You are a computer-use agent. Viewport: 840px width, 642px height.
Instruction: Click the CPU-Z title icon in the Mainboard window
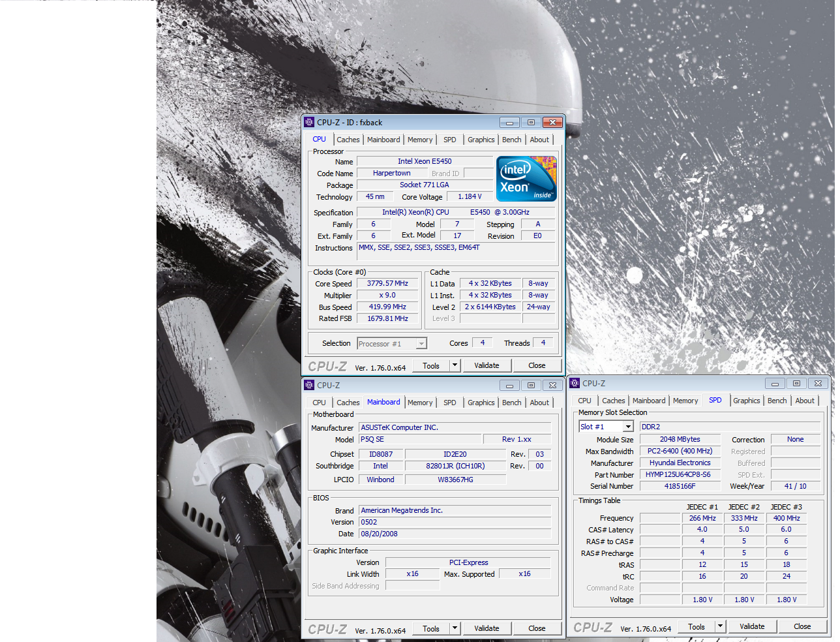[x=310, y=385]
